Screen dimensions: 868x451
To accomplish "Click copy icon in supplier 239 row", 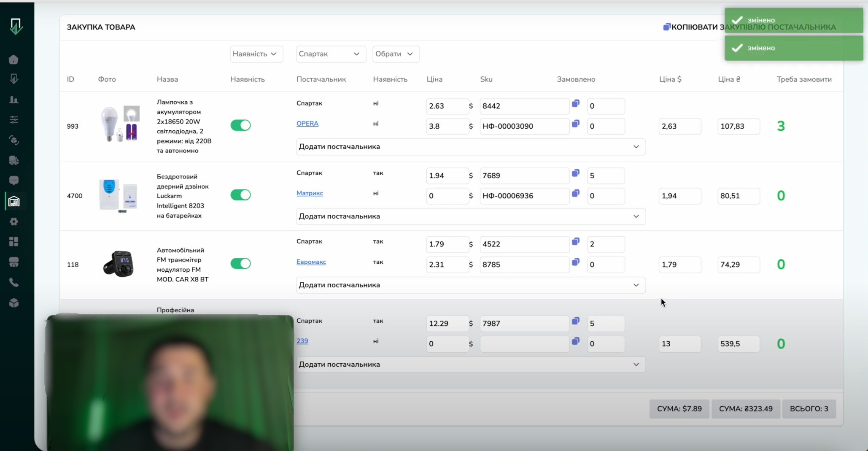I will coord(576,341).
